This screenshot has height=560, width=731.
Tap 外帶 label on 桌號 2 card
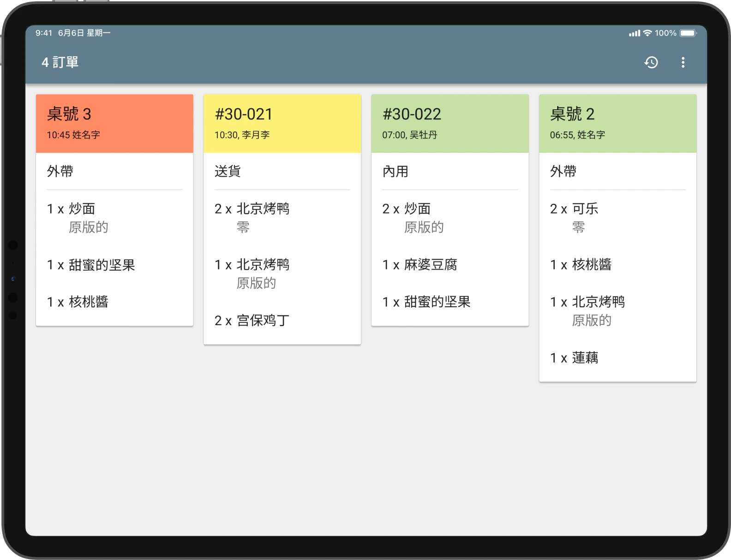[x=563, y=171]
